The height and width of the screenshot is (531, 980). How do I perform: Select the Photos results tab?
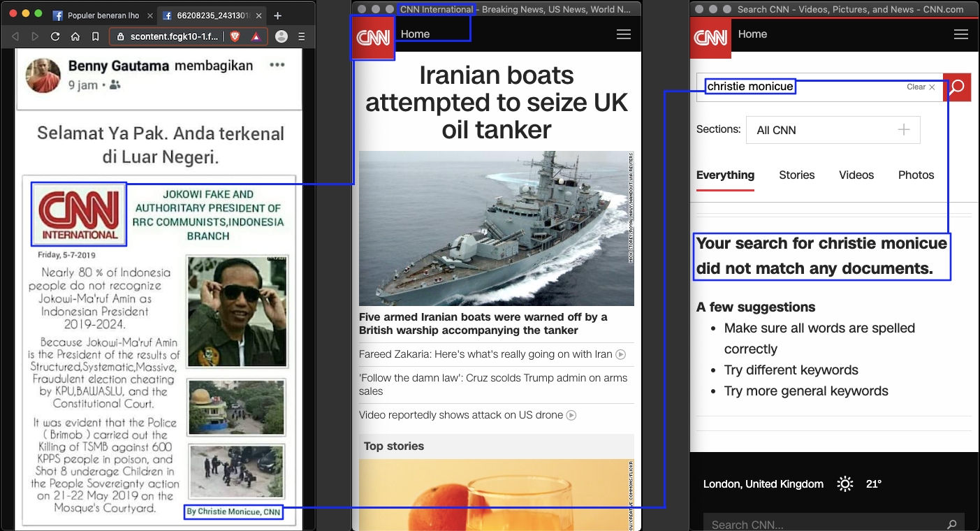coord(916,175)
